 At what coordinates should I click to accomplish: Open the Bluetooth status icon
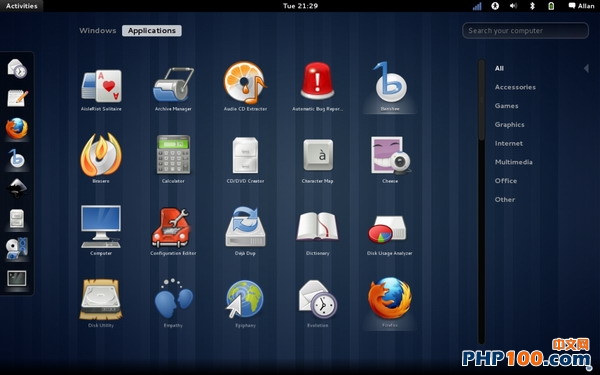point(532,6)
